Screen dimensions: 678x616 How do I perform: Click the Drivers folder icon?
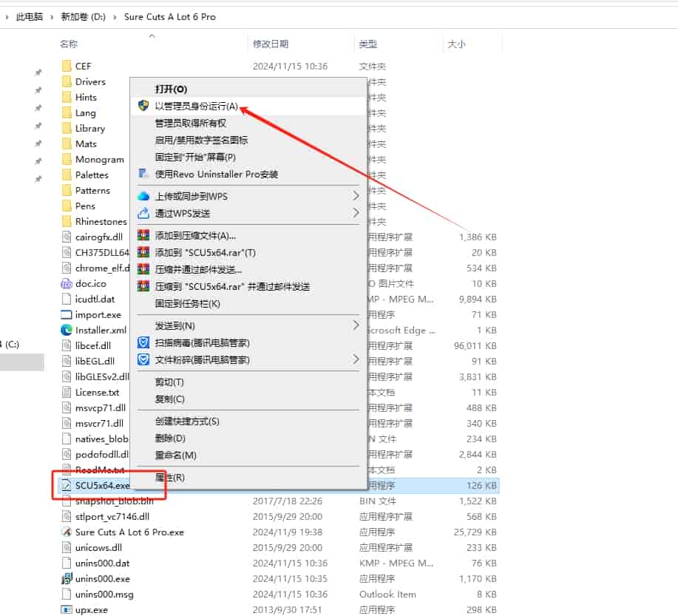67,81
